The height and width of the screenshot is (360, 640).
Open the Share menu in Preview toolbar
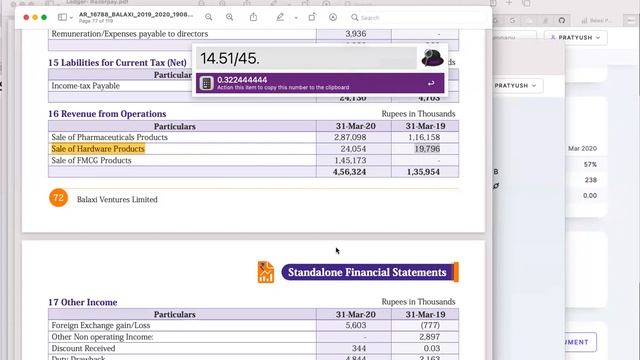click(x=253, y=17)
